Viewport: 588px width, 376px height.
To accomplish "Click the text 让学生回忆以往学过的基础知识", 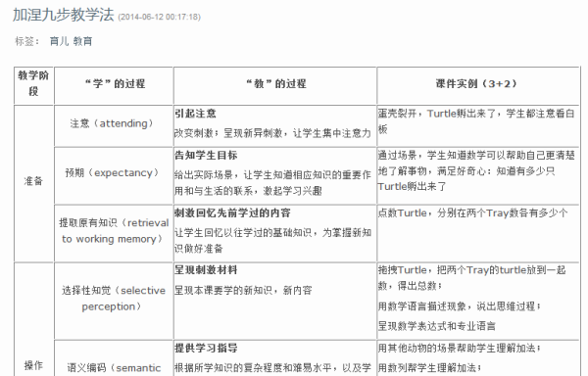I will tap(243, 233).
